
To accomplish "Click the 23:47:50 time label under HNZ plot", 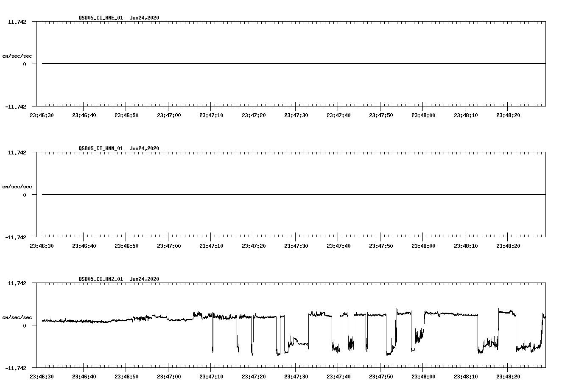I will pos(381,377).
